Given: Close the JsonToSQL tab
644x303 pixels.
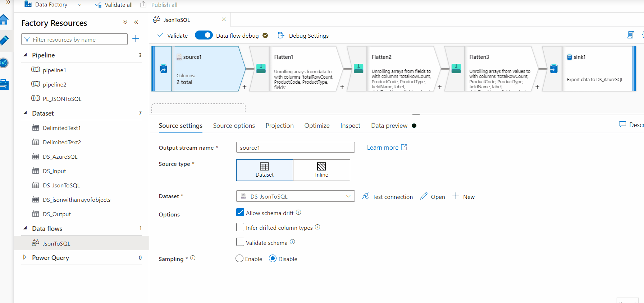Looking at the screenshot, I should click(x=224, y=19).
